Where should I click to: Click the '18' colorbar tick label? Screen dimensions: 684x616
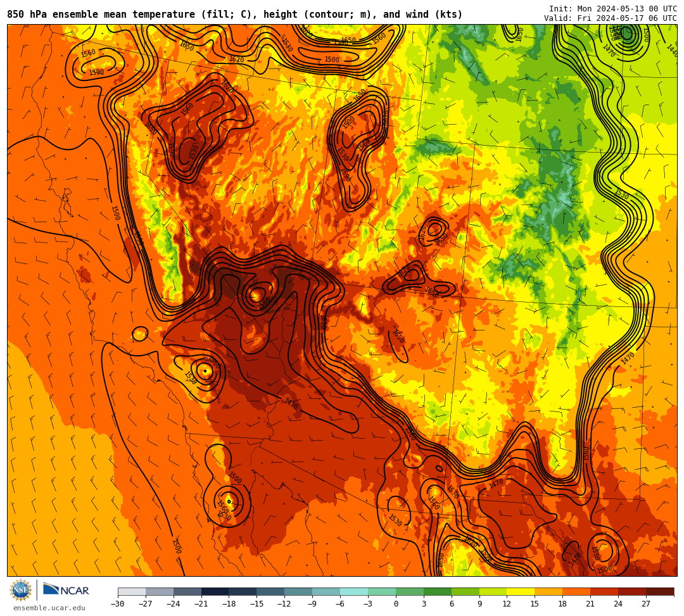click(563, 604)
